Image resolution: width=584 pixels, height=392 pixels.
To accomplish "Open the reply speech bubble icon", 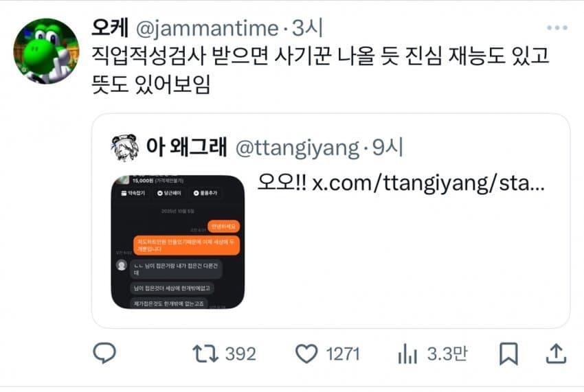I will tap(104, 353).
